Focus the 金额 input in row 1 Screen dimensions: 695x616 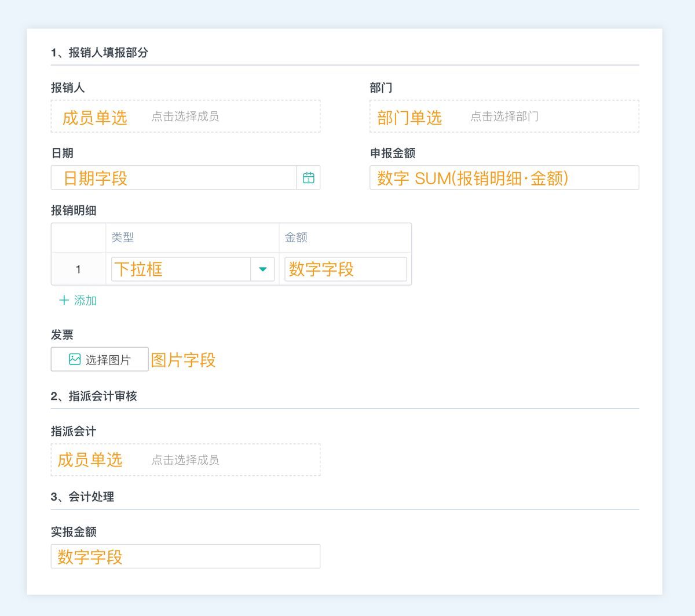click(x=345, y=269)
